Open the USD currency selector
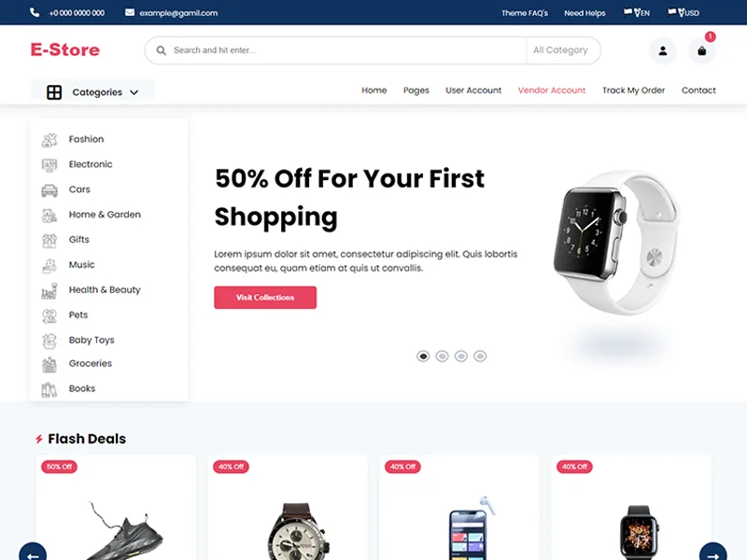This screenshot has width=747, height=560. [684, 13]
